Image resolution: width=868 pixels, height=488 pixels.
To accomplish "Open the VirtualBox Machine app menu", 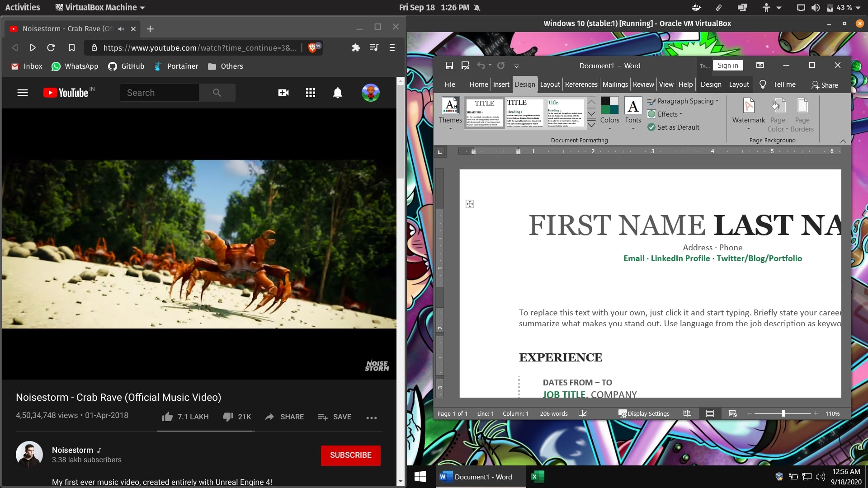I will coord(100,8).
